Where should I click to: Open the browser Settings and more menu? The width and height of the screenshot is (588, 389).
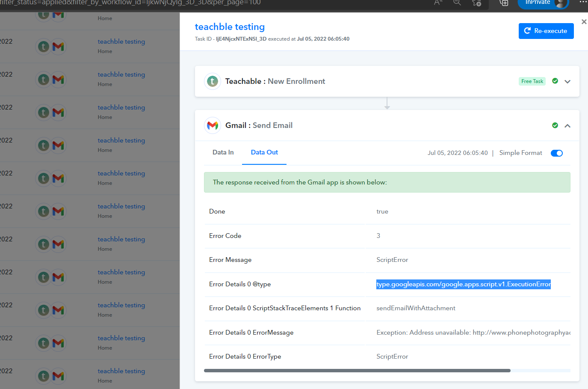point(583,2)
